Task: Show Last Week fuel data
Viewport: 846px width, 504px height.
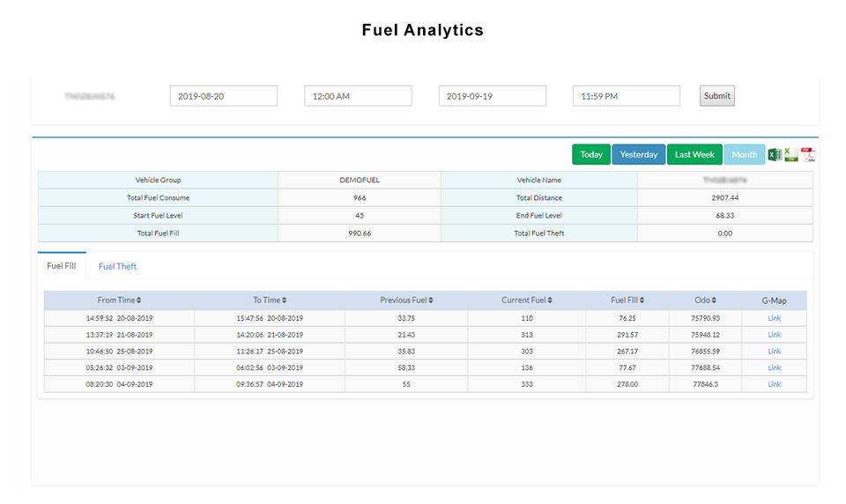Action: tap(694, 154)
